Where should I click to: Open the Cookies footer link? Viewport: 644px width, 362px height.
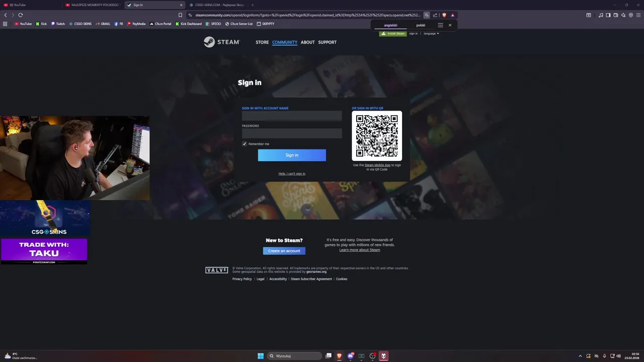point(342,279)
